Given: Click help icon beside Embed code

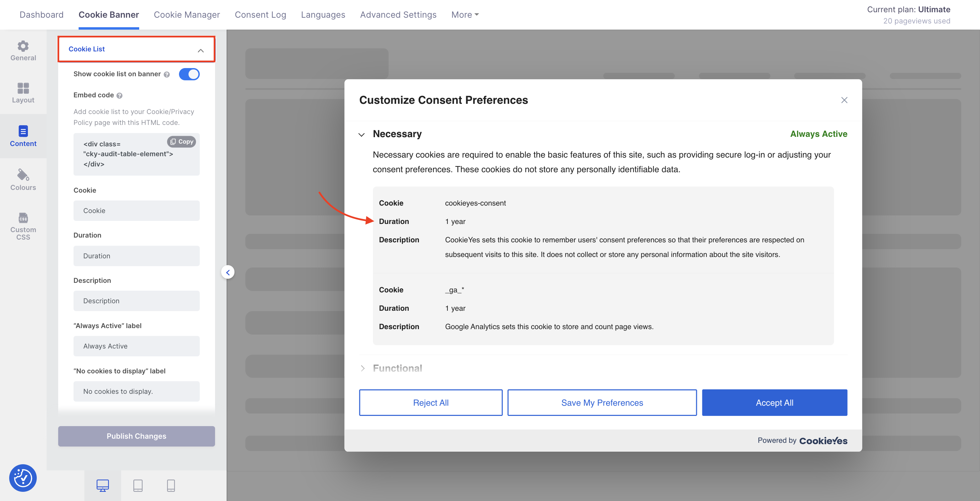Looking at the screenshot, I should point(119,96).
